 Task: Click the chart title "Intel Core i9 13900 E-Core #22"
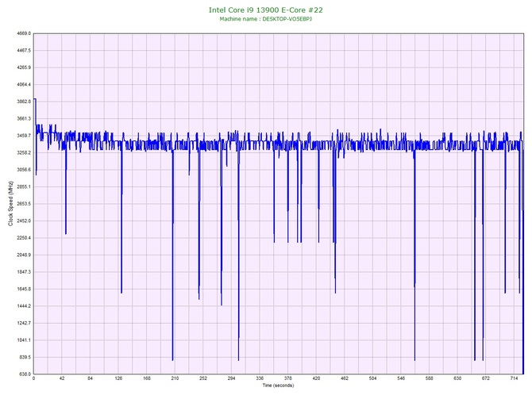[266, 10]
